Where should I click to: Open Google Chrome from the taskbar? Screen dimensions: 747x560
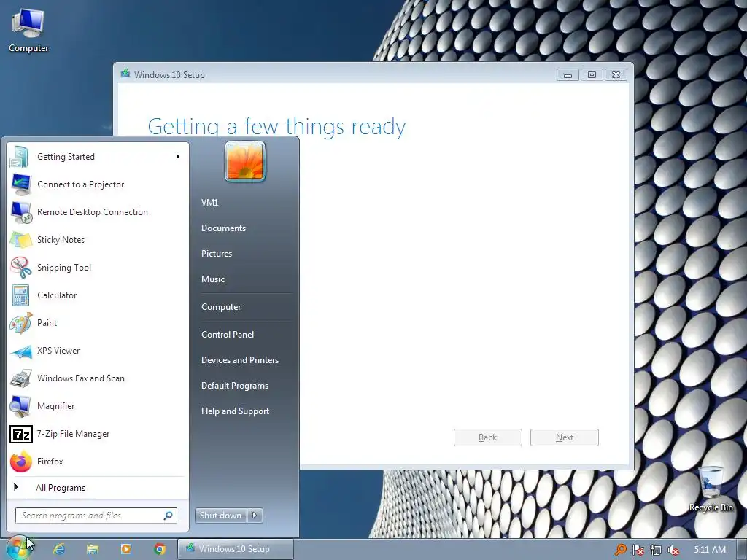[x=160, y=549]
